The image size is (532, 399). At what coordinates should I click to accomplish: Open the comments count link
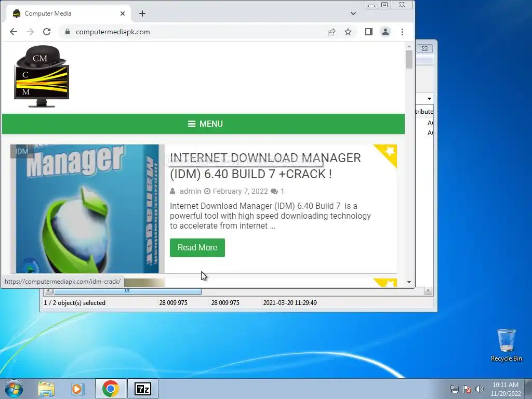[x=277, y=191]
